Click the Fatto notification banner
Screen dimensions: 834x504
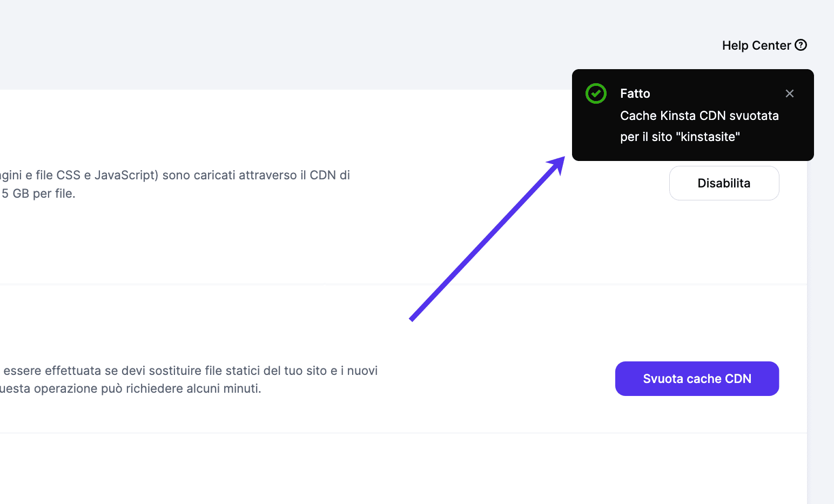tap(692, 115)
